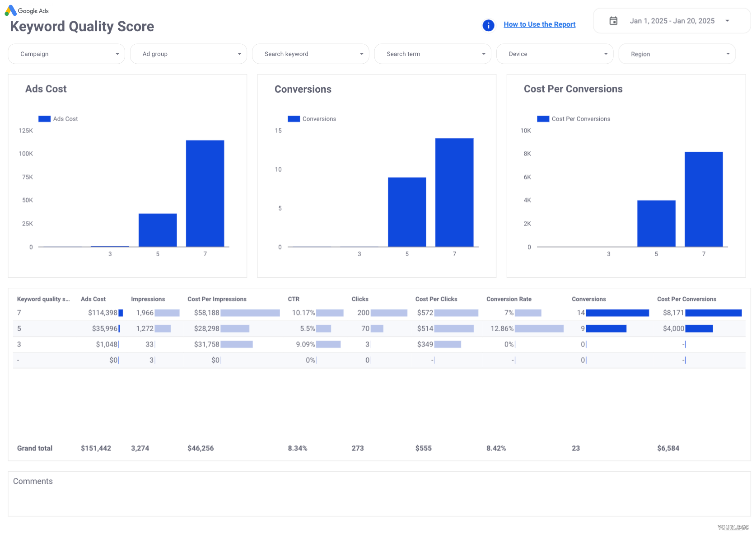Sort by Conversion Rate column header
The image size is (756, 534).
click(x=509, y=299)
